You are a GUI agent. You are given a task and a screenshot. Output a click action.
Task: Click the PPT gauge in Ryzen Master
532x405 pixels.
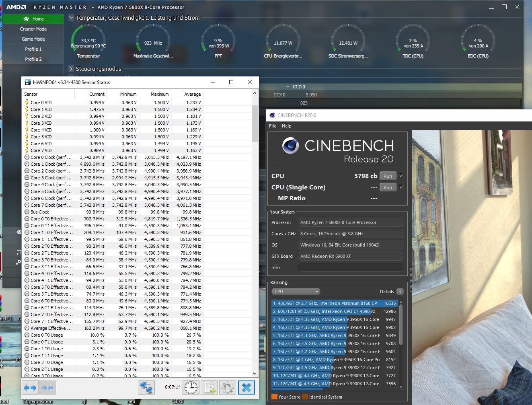pos(218,41)
